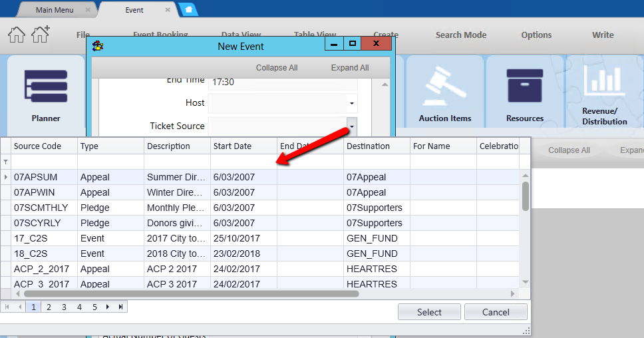Screen dimensions: 644x338
Task: Open the Ticket Source dropdown arrow
Action: coord(351,126)
